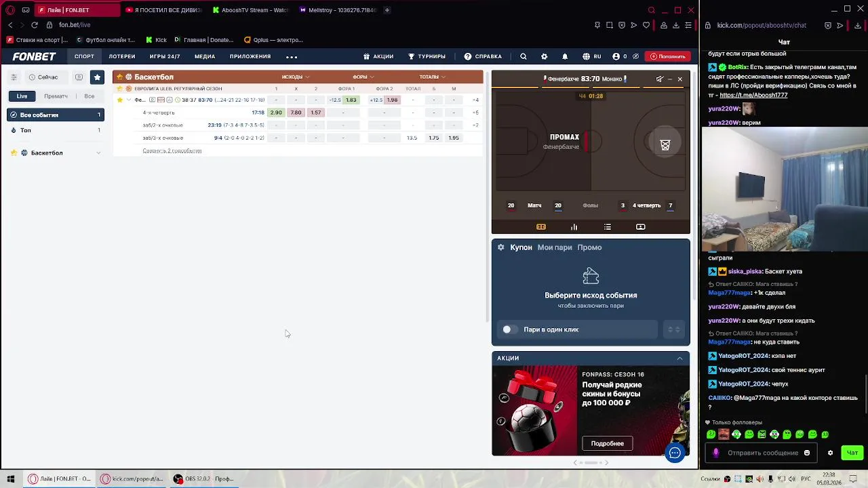This screenshot has height=488, width=868.
Task: Click the FONBET logo
Action: (x=34, y=56)
